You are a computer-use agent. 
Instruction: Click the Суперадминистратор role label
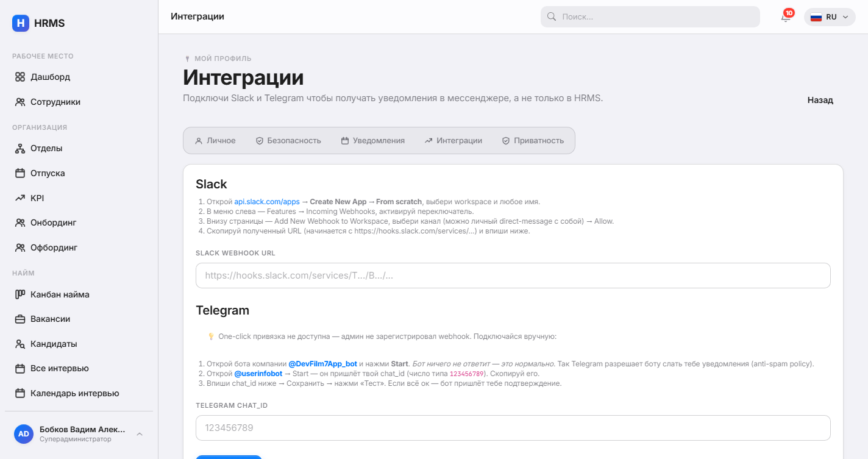(76, 439)
